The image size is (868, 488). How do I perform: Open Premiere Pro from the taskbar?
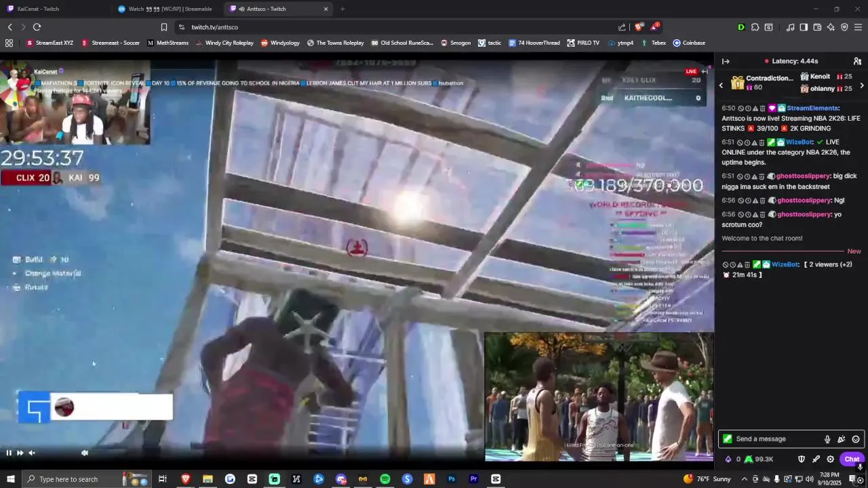click(x=473, y=479)
